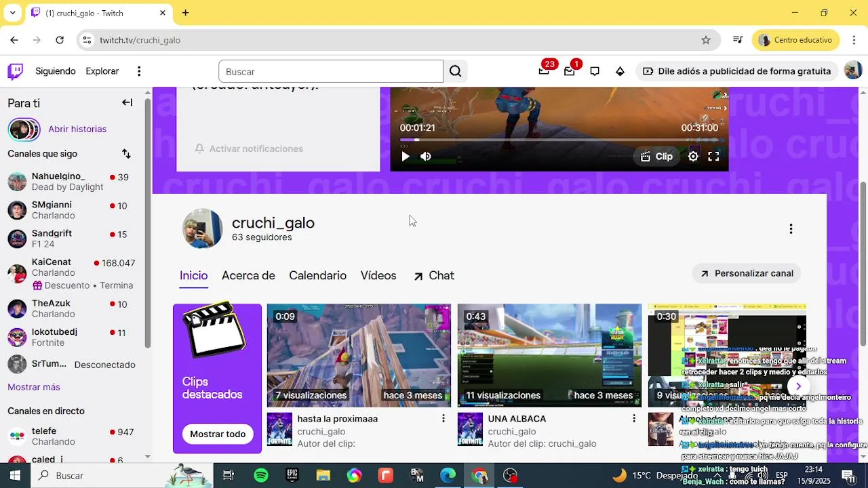Select the Inicio channel tab
The height and width of the screenshot is (488, 868).
[x=193, y=276]
